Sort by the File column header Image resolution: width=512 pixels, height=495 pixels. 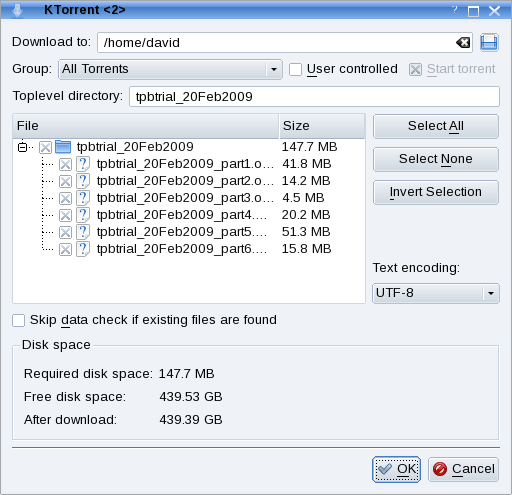coord(146,126)
